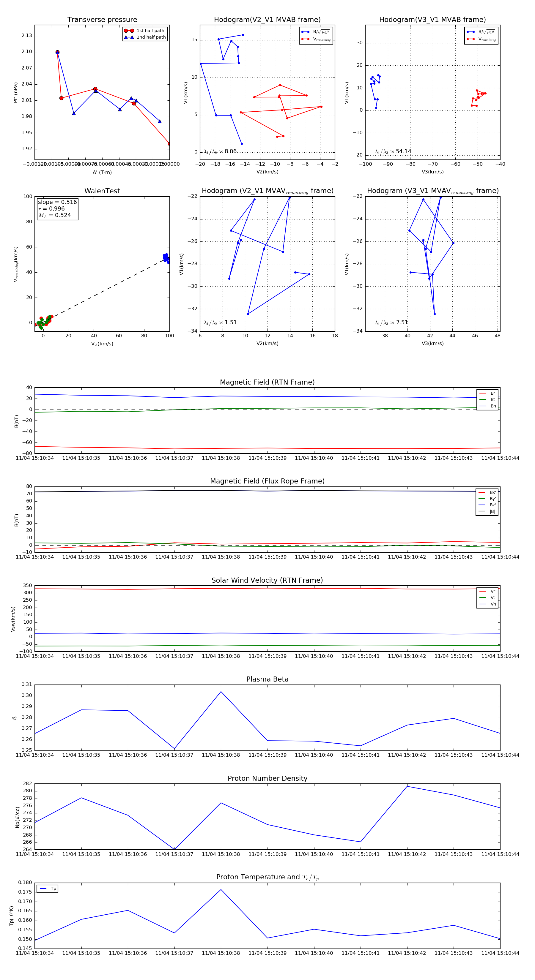The height and width of the screenshot is (980, 535).
Task: Click the "Tp(10^6K)" y-axis label
Action: pyautogui.click(x=12, y=916)
